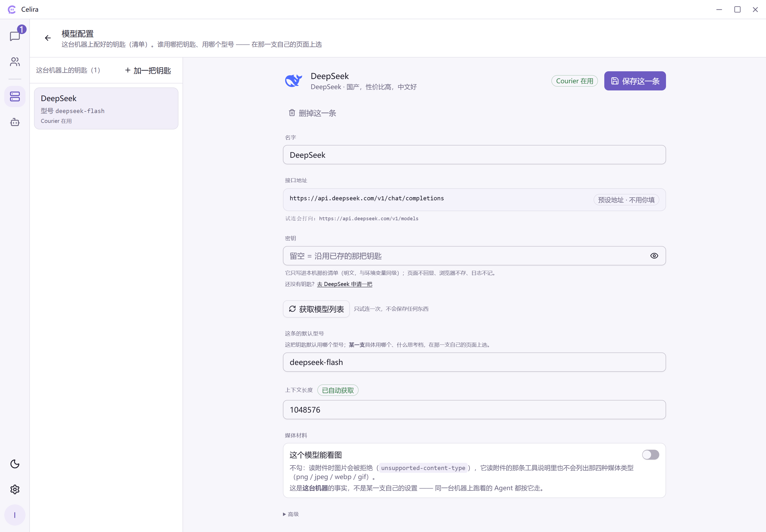The width and height of the screenshot is (766, 532).
Task: Click the Celira app logo
Action: [12, 9]
